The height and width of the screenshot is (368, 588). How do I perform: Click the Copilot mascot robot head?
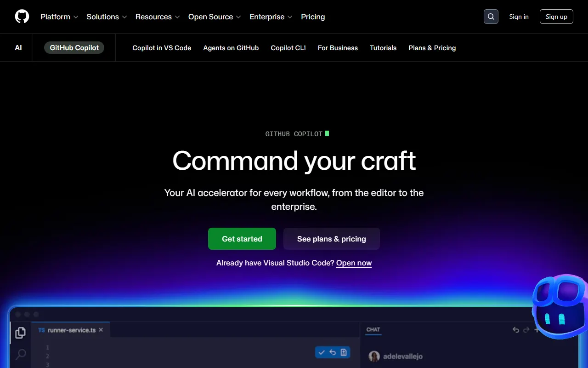pos(560,306)
